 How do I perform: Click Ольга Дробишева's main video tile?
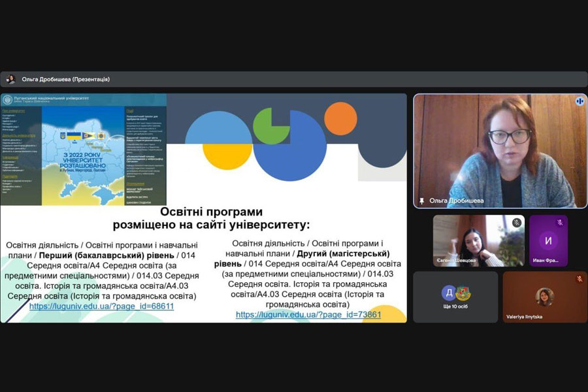pos(500,151)
